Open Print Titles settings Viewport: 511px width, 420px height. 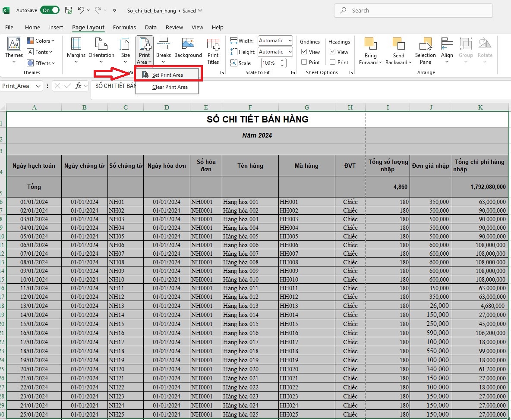click(x=213, y=51)
